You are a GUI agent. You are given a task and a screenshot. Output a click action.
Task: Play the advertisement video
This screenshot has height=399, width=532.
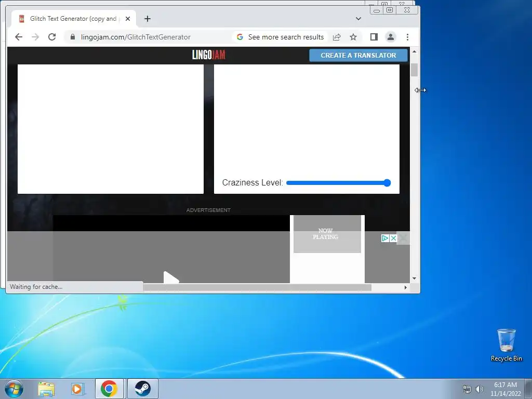pyautogui.click(x=171, y=277)
